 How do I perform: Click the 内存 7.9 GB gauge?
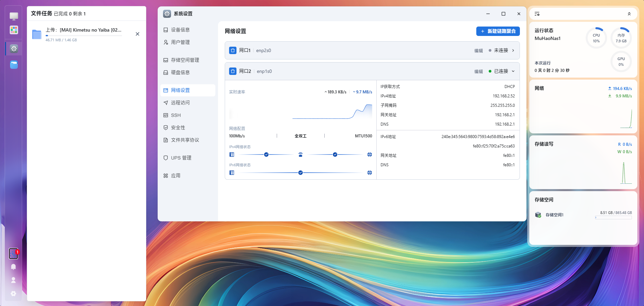tap(621, 38)
